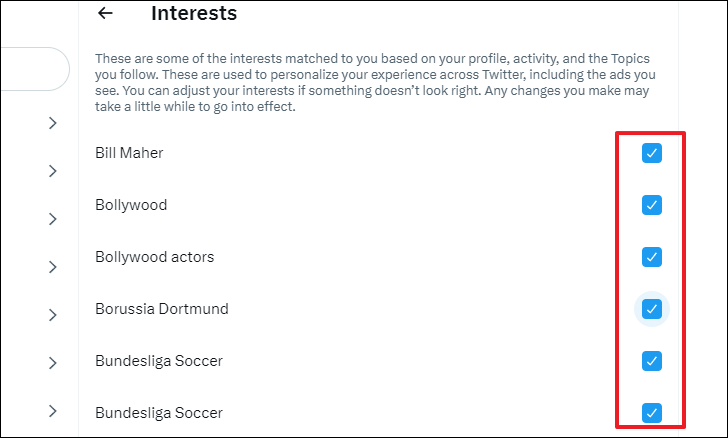Toggle the Borussia Dortmund checkbox
The image size is (728, 438).
[x=651, y=308]
